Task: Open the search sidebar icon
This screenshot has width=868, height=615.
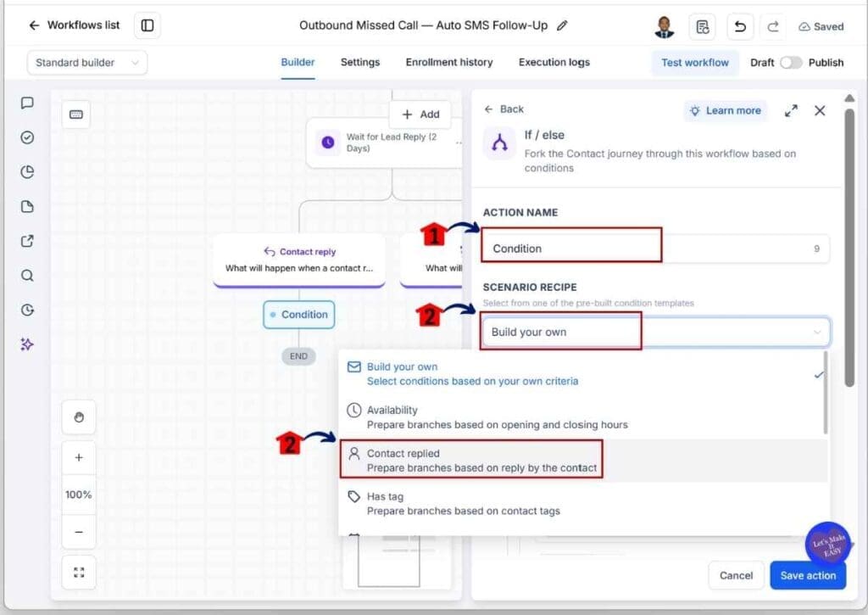Action: point(27,276)
